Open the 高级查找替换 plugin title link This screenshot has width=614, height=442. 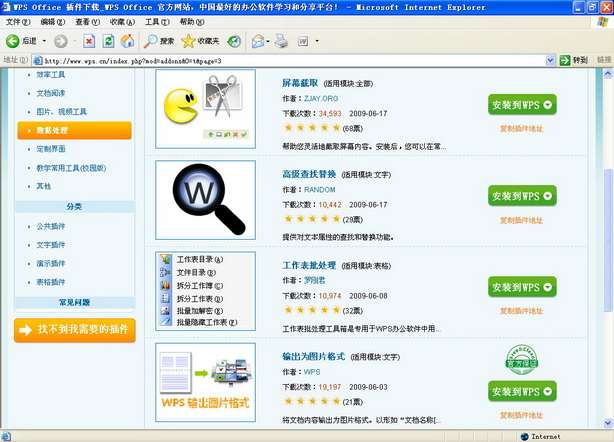[309, 174]
